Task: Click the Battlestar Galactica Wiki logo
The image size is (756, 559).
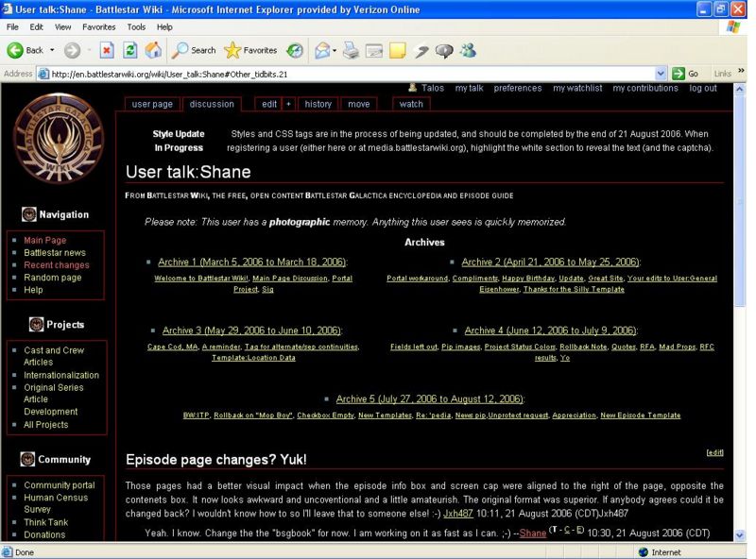Action: 60,136
